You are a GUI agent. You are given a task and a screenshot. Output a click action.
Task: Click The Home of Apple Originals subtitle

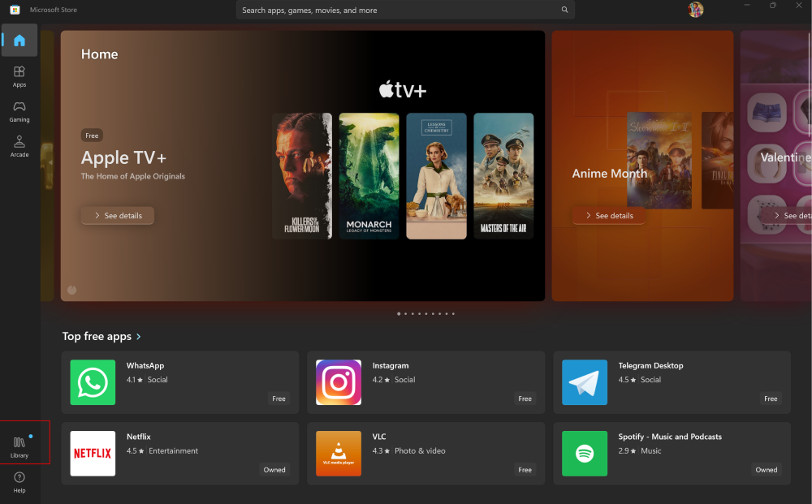(x=132, y=176)
